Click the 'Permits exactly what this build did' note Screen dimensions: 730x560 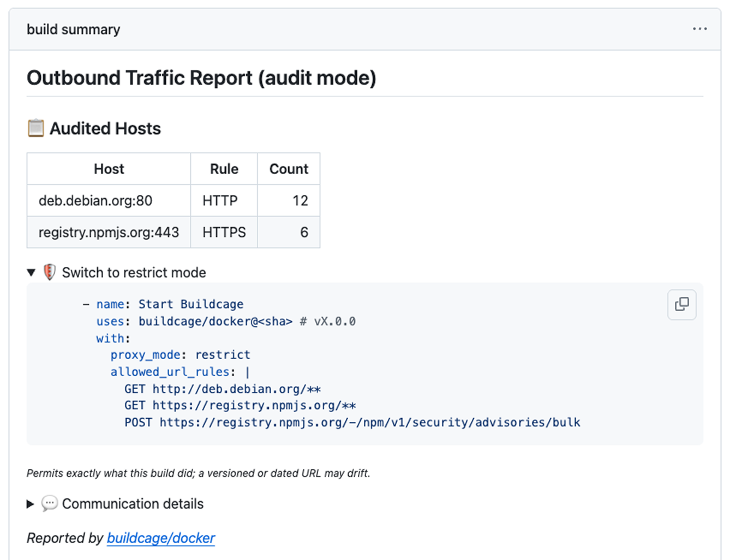pyautogui.click(x=198, y=473)
